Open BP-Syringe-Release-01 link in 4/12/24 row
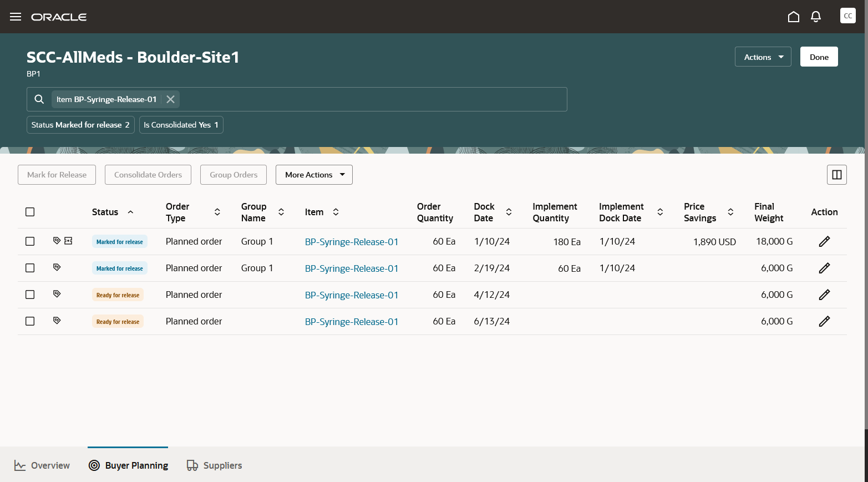 pos(352,295)
